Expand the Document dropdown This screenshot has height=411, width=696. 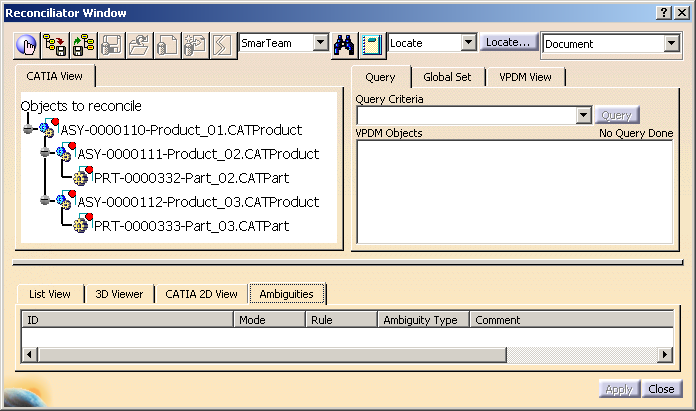671,44
